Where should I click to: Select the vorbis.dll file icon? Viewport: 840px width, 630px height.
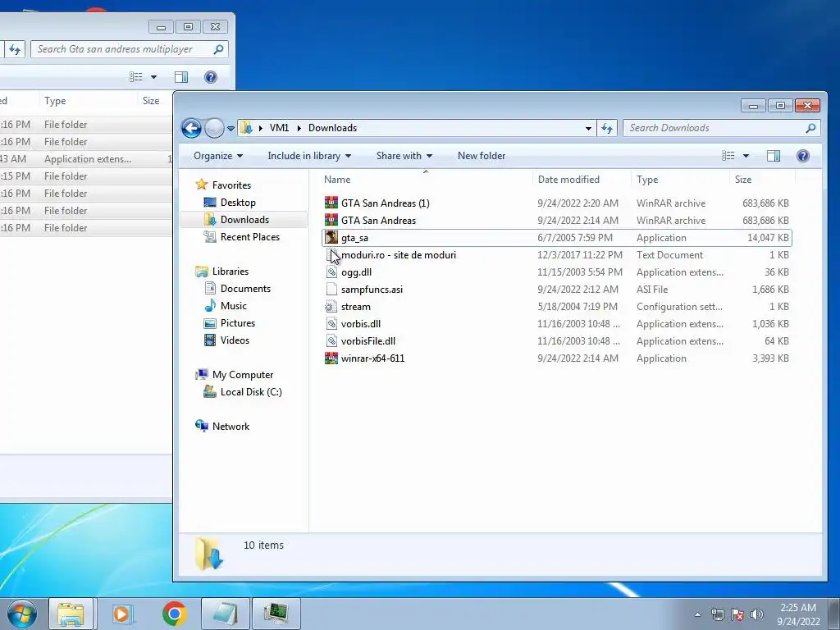331,323
